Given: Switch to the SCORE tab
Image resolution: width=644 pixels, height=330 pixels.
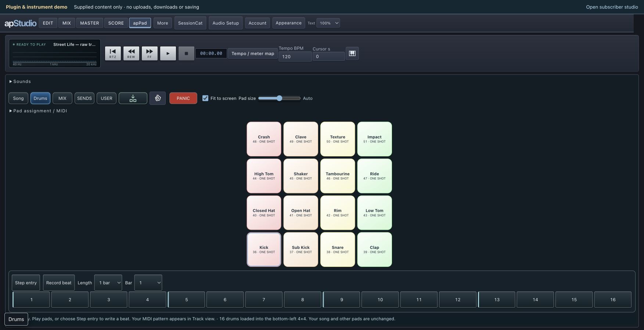Looking at the screenshot, I should click(116, 23).
